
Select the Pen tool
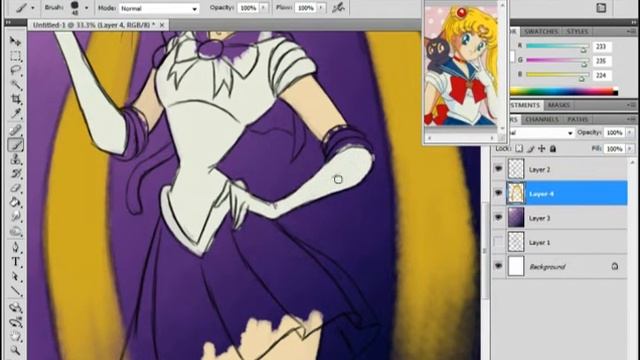[15, 248]
